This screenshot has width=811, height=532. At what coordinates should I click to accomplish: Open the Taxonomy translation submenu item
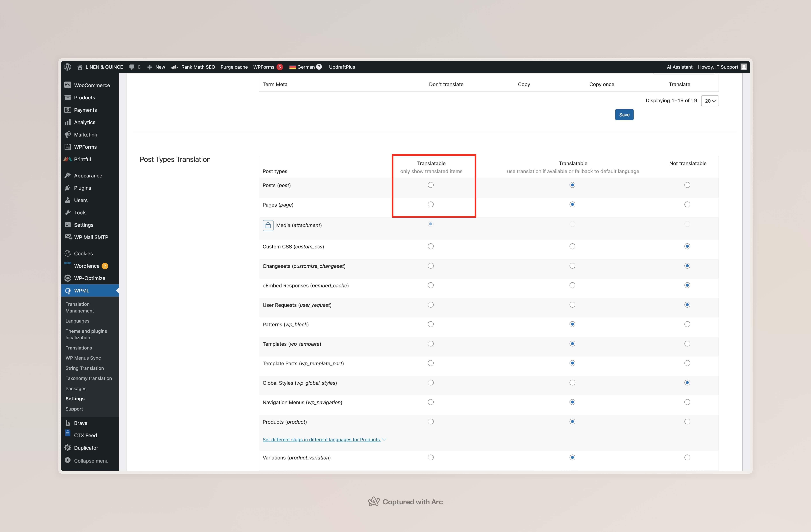point(89,378)
